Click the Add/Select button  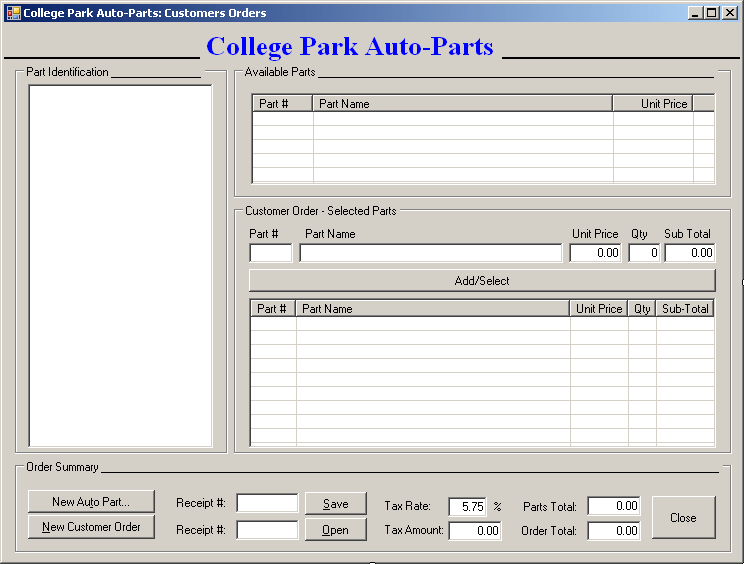(482, 280)
